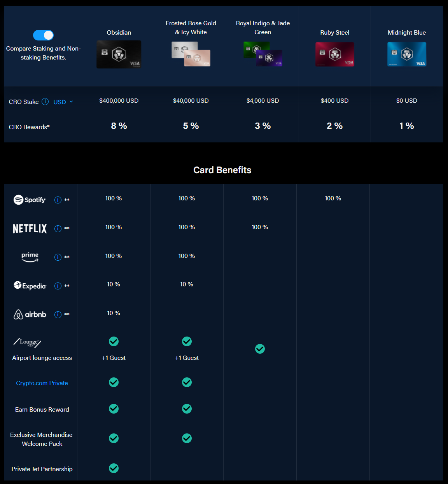Screen dimensions: 448x484
Task: Click Frosted Rose Gold Expedia 10 % value
Action: pos(187,284)
